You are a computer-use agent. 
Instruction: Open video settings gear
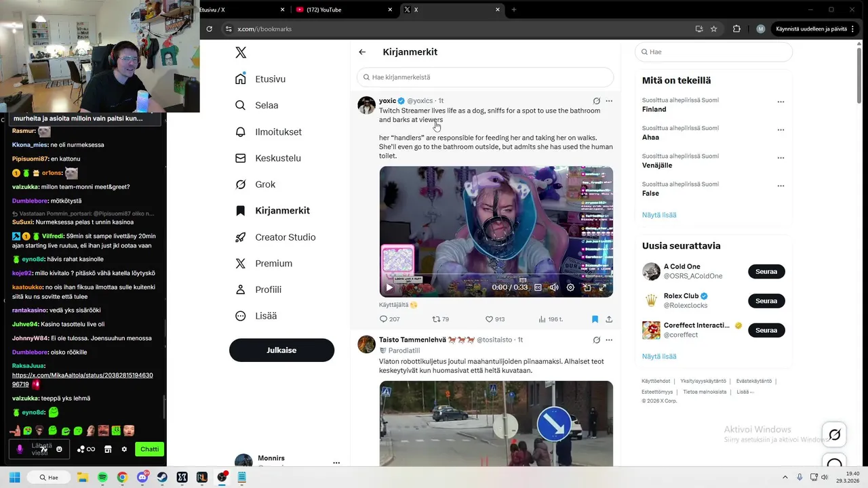570,287
